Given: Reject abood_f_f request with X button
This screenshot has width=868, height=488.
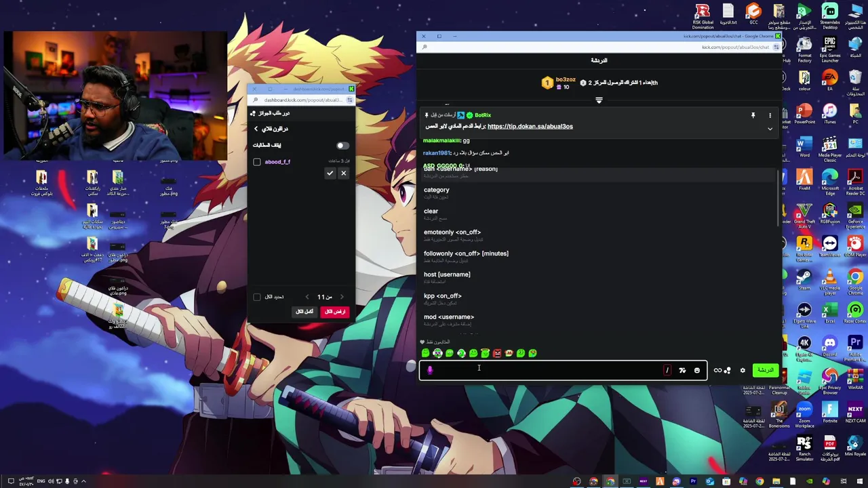Looking at the screenshot, I should 343,174.
